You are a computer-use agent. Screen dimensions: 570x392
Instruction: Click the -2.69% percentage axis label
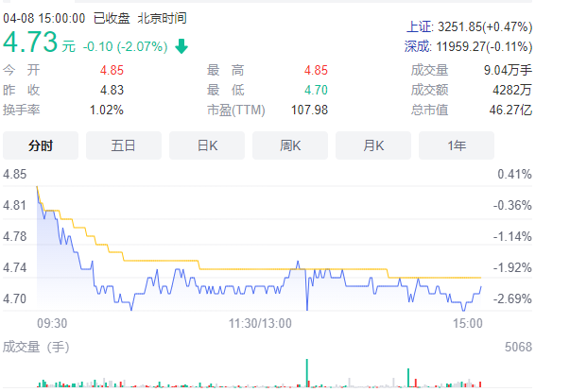pyautogui.click(x=512, y=298)
